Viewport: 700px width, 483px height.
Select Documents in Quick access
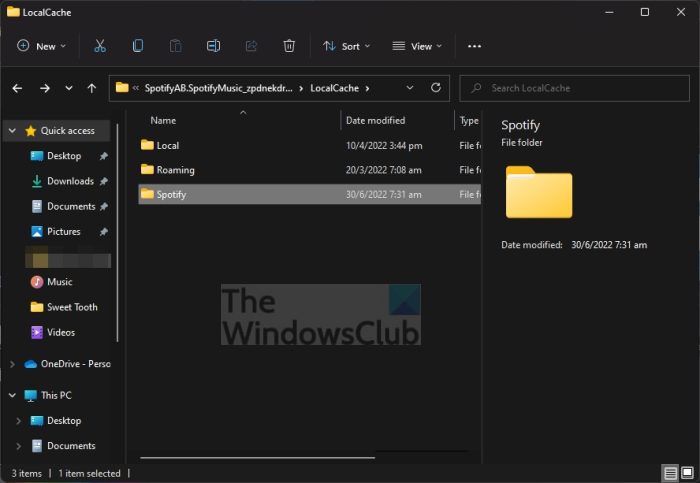pyautogui.click(x=71, y=206)
